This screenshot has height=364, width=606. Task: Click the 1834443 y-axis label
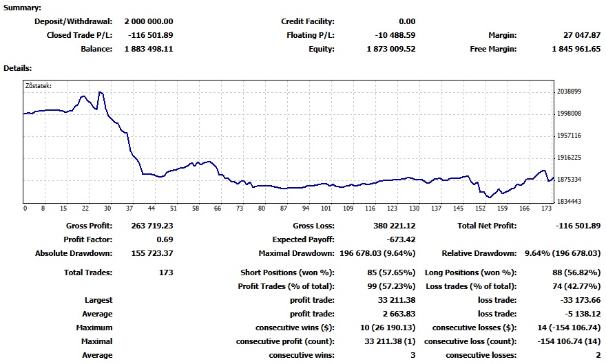[569, 202]
